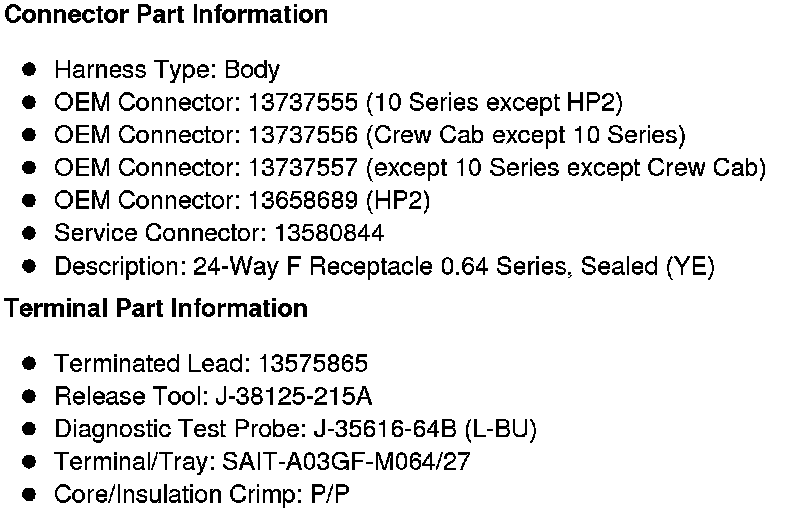Click OEM connector number 13737557
Viewport: 800px width, 514px height.
tap(304, 168)
